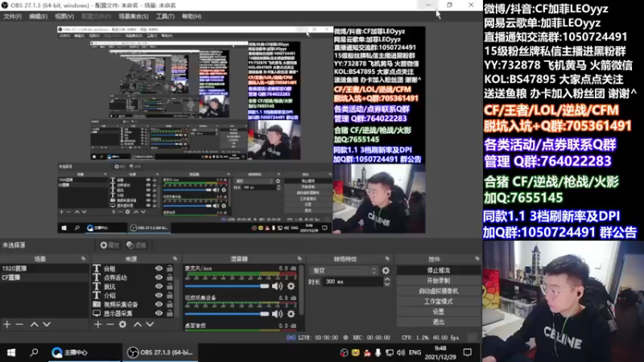
Task: Hide the 脱坑 text source
Action: pyautogui.click(x=159, y=286)
